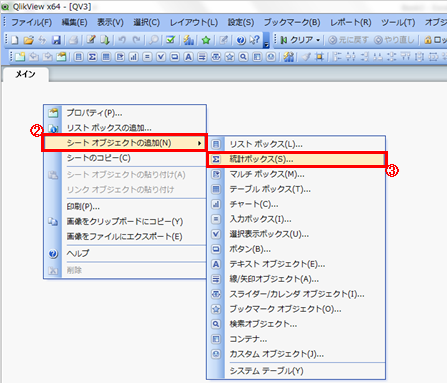This screenshot has width=447, height=383.
Task: Open the 設定(S) menu
Action: pos(241,22)
